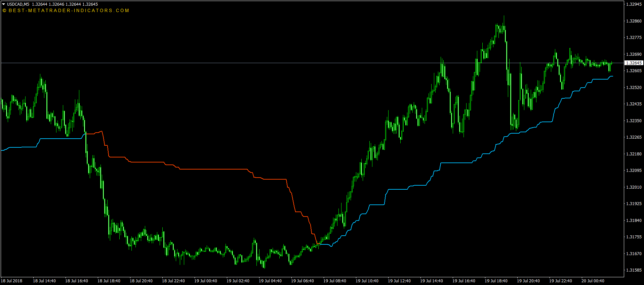
Task: Select the time label 19 Jul 14:40
Action: (432, 281)
